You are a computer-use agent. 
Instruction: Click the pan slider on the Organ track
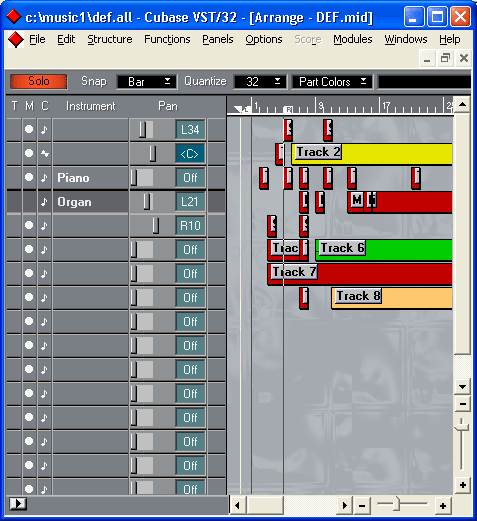click(147, 202)
